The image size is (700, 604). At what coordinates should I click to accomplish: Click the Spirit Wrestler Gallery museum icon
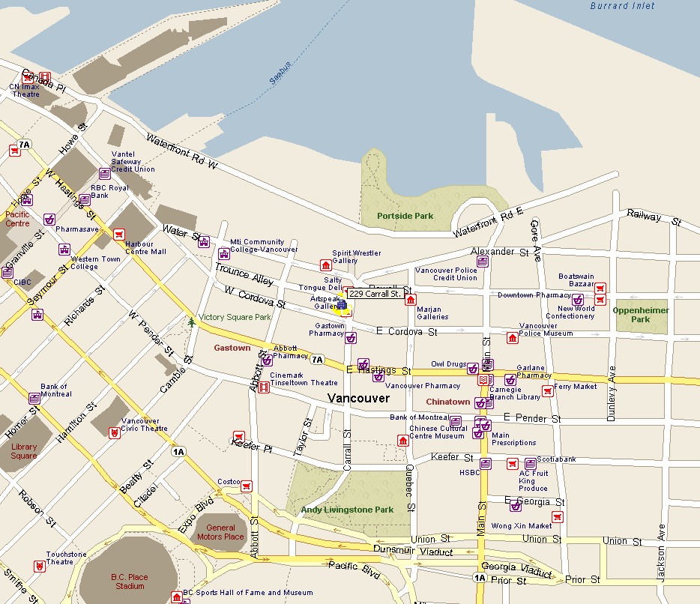tap(326, 265)
